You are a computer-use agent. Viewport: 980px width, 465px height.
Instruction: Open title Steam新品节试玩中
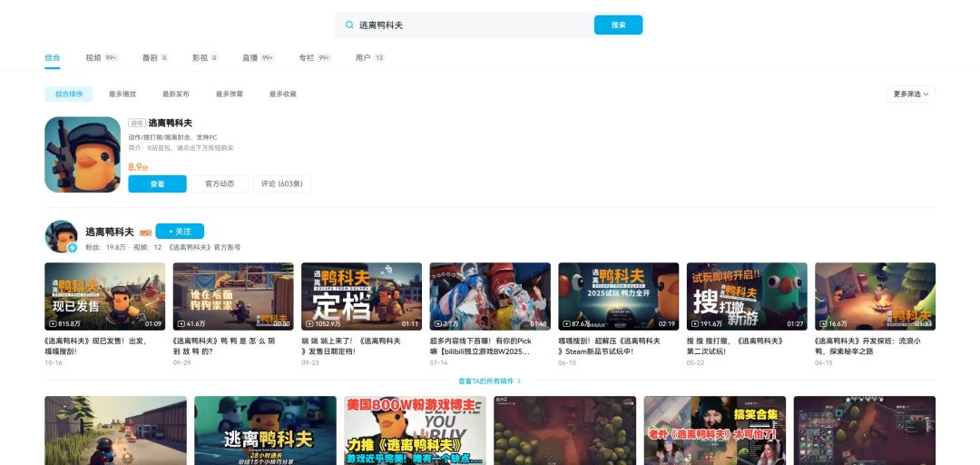point(610,346)
